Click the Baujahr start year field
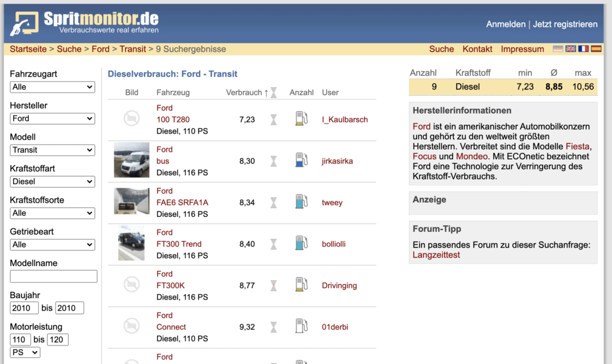 (x=24, y=308)
